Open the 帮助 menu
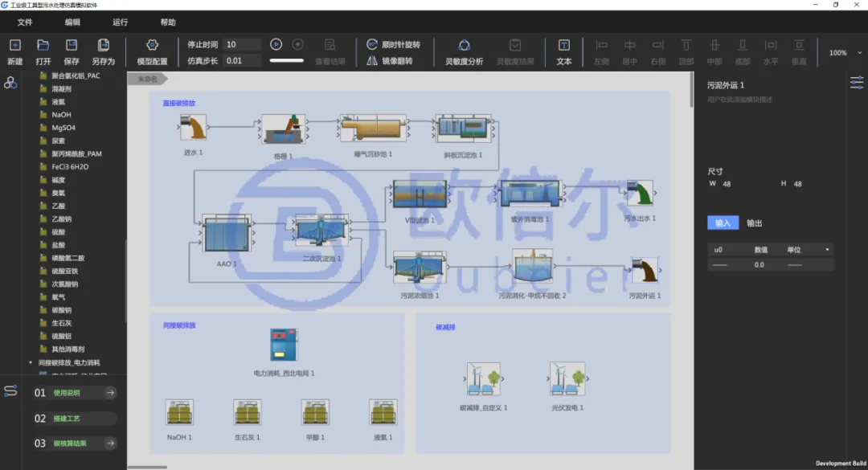Screen dimensions: 868x470 pyautogui.click(x=168, y=22)
